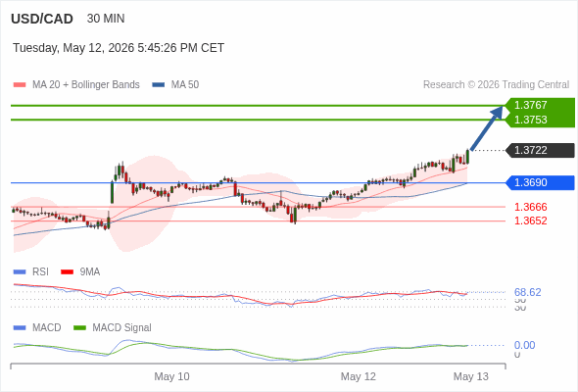Click the MACD Signal green legend swatch
The width and height of the screenshot is (578, 392).
point(79,328)
